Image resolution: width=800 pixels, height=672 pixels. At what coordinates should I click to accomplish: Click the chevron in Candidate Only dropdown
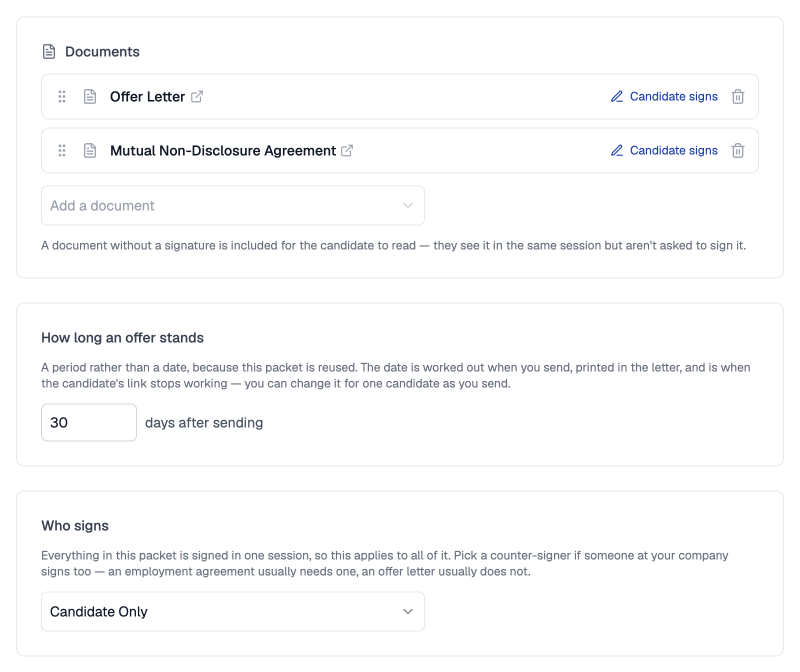[x=408, y=611]
